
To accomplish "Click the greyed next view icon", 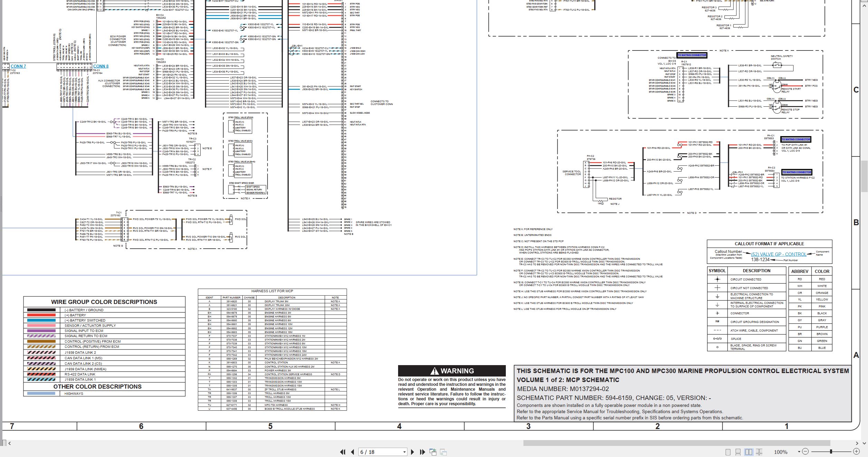I will click(443, 452).
